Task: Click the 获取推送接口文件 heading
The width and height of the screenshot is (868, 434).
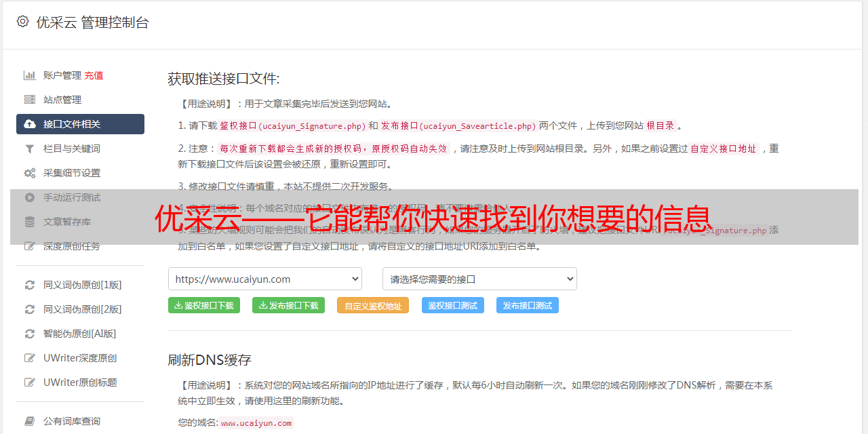Action: point(224,79)
